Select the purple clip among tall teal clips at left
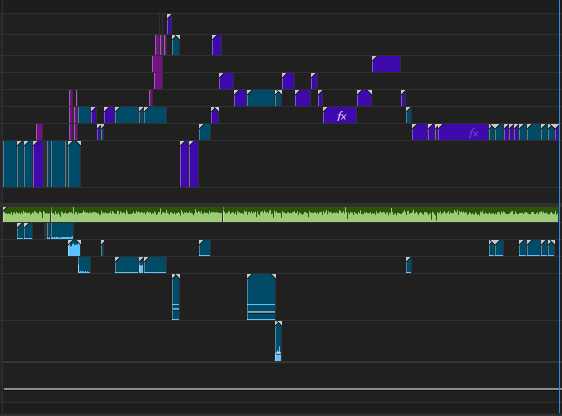562x416 pixels. (x=38, y=164)
